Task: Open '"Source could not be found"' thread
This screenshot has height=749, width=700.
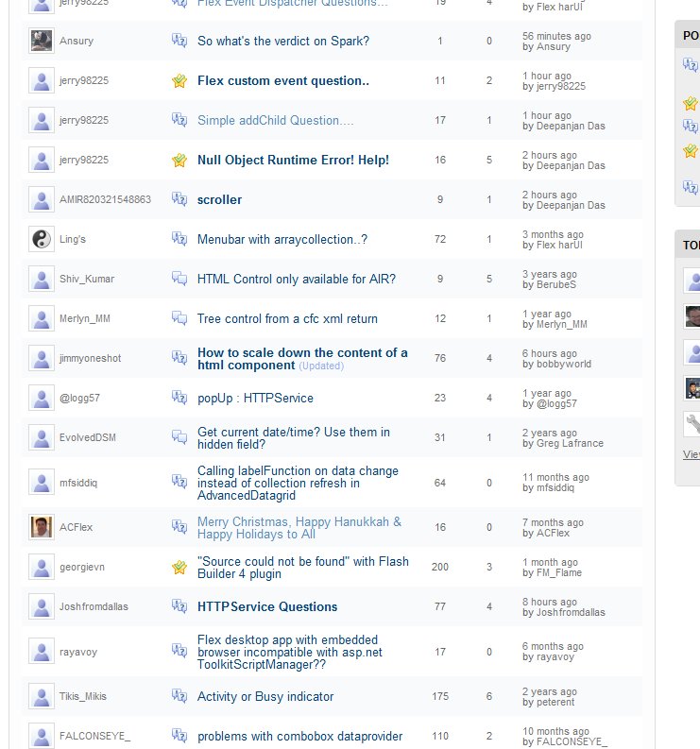Action: coord(303,568)
